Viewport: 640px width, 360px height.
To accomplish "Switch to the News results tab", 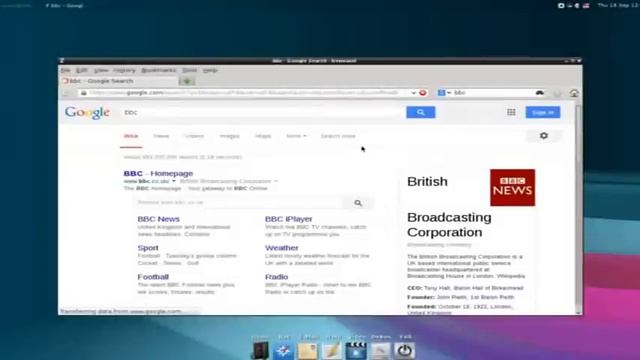I will (x=161, y=136).
